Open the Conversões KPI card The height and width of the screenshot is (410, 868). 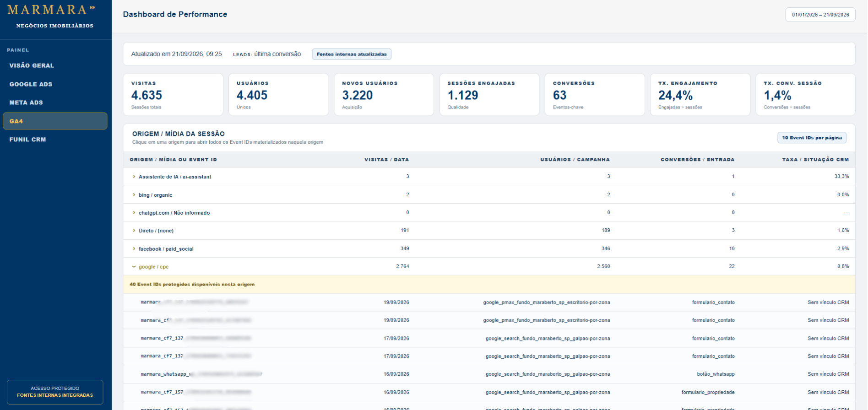pyautogui.click(x=595, y=95)
